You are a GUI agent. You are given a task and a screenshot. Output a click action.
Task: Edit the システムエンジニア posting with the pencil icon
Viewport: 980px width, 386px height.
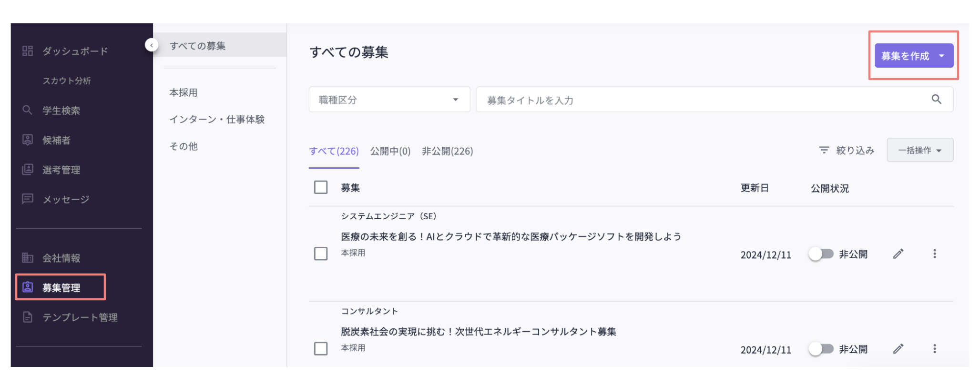[x=898, y=254]
